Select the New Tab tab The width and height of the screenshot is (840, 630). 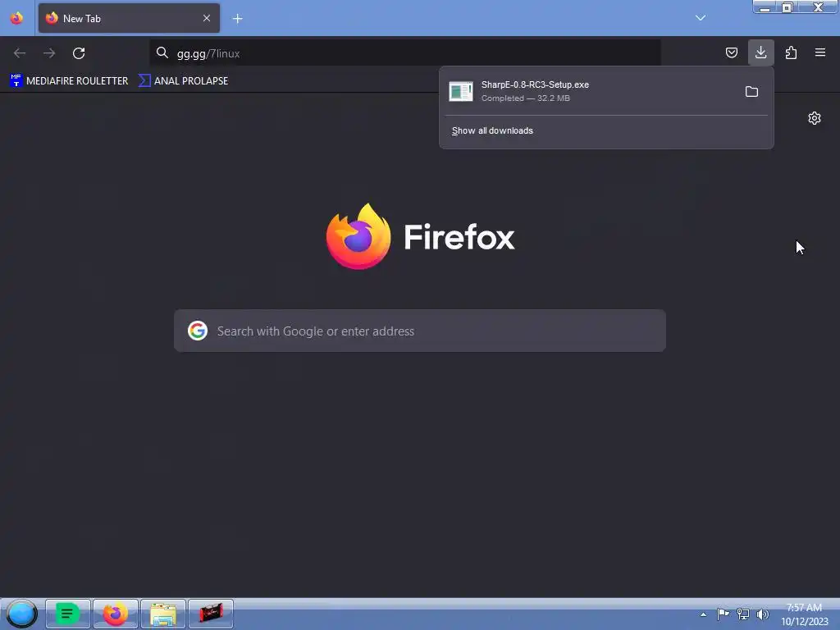(129, 18)
